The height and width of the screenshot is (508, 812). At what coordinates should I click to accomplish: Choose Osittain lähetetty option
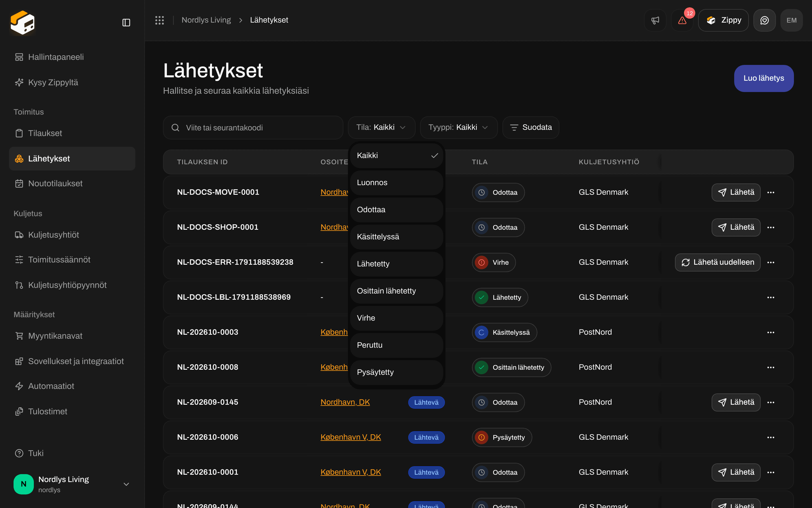pos(397,291)
